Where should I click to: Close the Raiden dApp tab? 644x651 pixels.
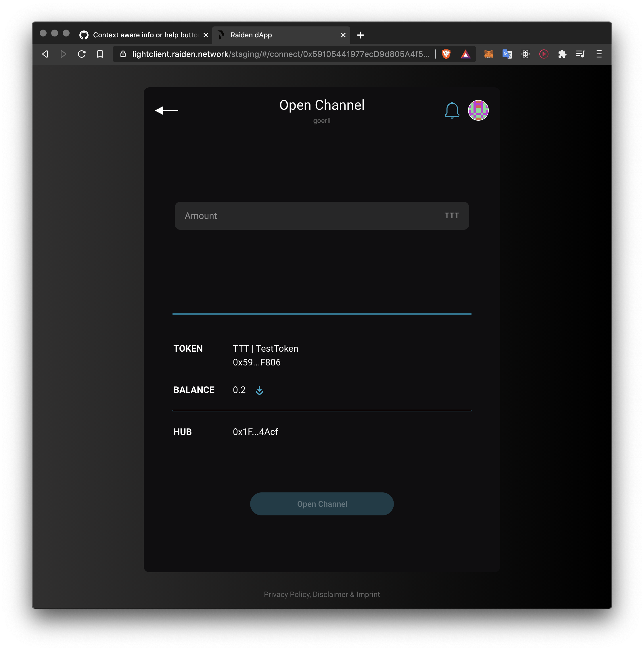click(x=343, y=35)
